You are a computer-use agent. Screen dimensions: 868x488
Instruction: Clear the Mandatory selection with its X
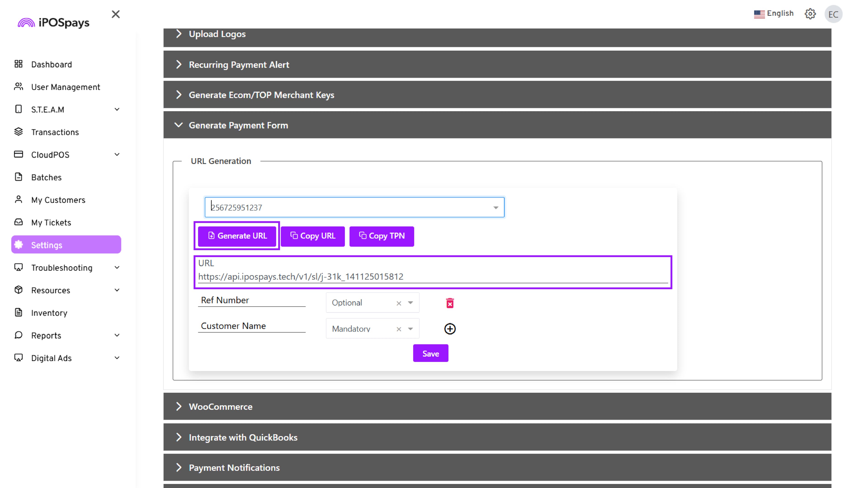click(399, 329)
